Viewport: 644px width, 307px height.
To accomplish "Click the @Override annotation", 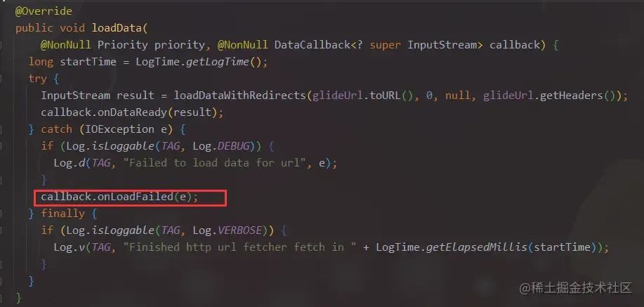I will coord(44,11).
